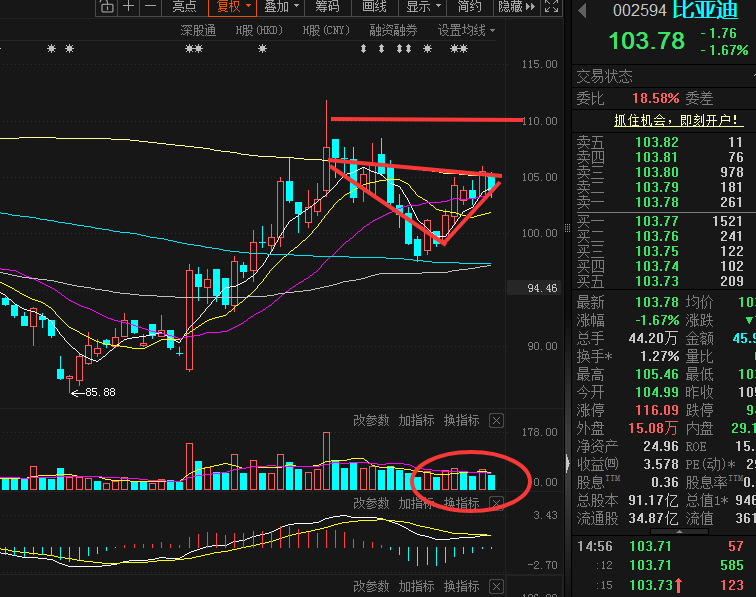Open the 显示 display dropdown
Viewport: 756px width, 597px height.
pyautogui.click(x=423, y=7)
